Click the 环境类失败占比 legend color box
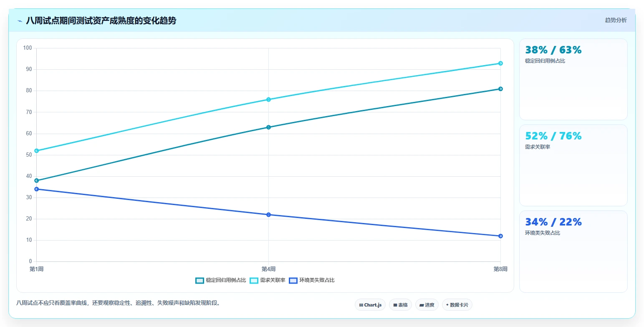 (293, 280)
